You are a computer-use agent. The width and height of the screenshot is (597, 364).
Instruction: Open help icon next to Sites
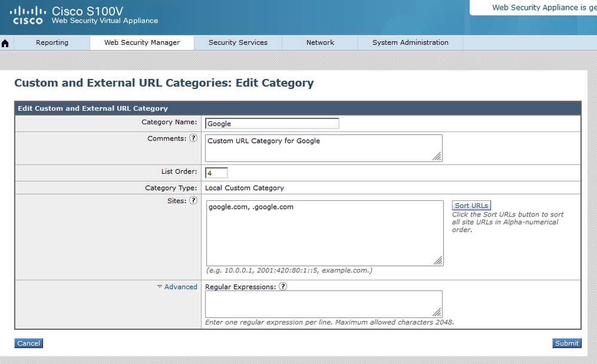pyautogui.click(x=193, y=200)
